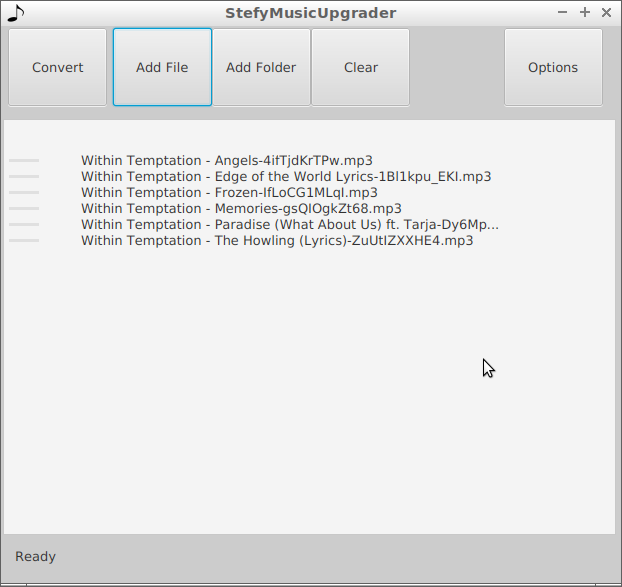Open the Options settings

[553, 67]
